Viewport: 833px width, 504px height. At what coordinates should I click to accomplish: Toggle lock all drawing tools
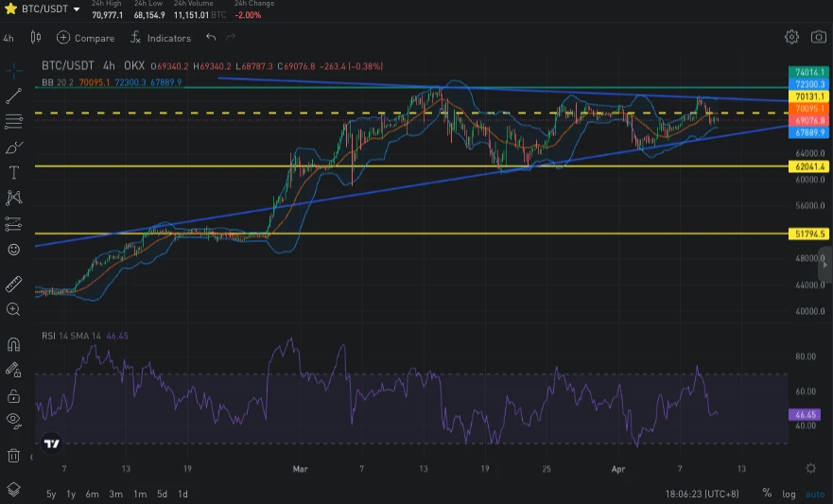pos(13,395)
